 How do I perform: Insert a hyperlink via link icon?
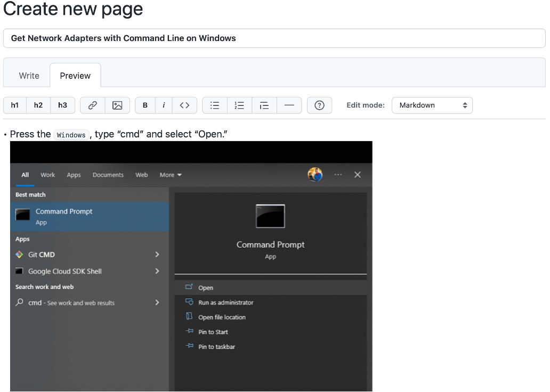[93, 105]
